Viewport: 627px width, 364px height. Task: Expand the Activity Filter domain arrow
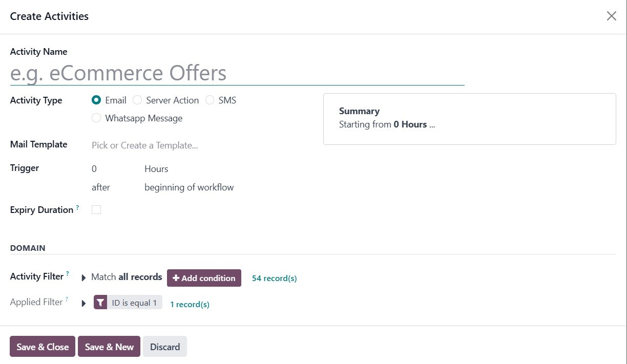pyautogui.click(x=83, y=278)
